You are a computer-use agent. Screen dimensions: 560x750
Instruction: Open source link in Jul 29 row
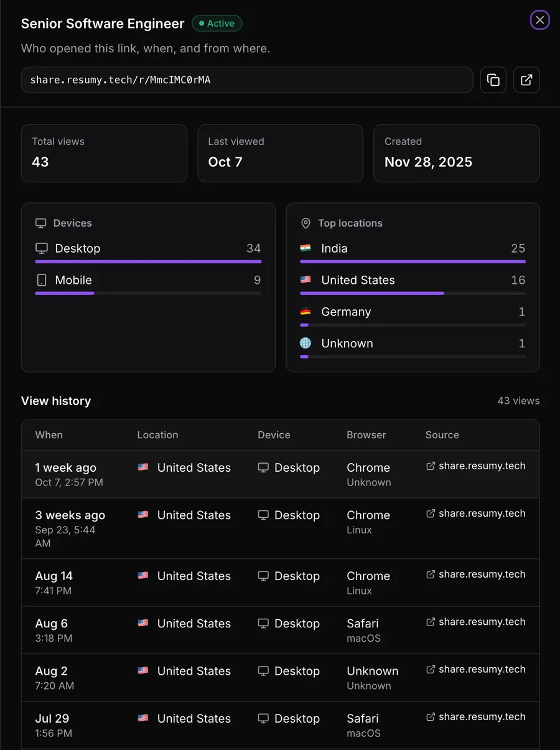point(476,716)
